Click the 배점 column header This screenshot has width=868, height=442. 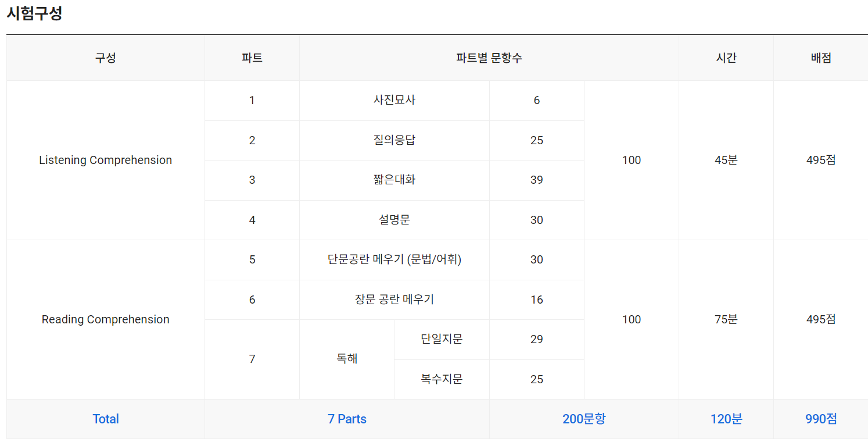pyautogui.click(x=821, y=58)
